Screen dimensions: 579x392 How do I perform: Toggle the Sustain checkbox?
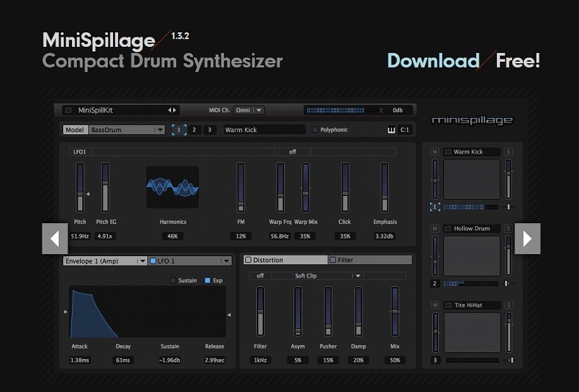[172, 280]
